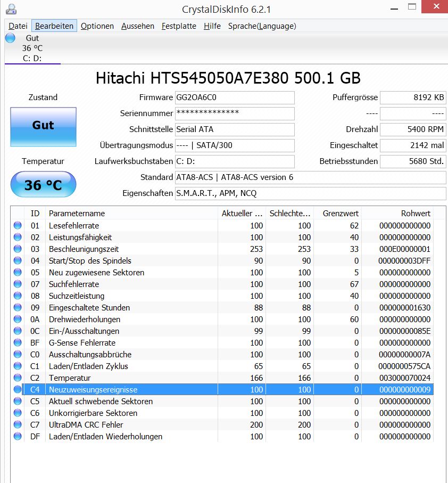Click status orb for C6 Unkorrigierbare Sektoren
The height and width of the screenshot is (483, 448).
18,413
